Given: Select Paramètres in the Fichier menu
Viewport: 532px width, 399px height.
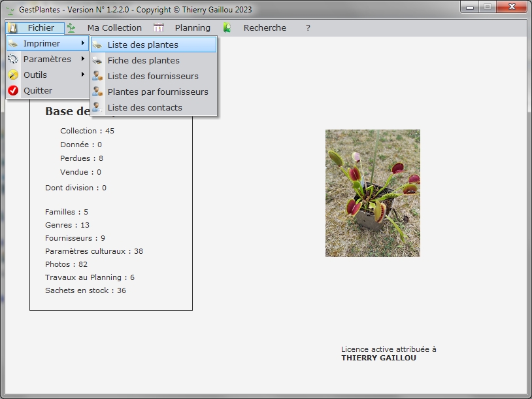Looking at the screenshot, I should pos(48,59).
